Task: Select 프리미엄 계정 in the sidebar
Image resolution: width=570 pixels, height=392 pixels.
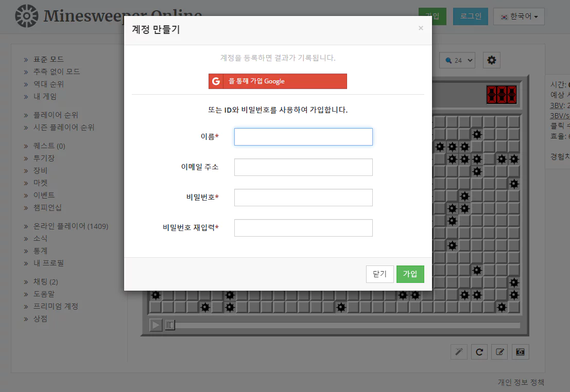Action: click(56, 306)
